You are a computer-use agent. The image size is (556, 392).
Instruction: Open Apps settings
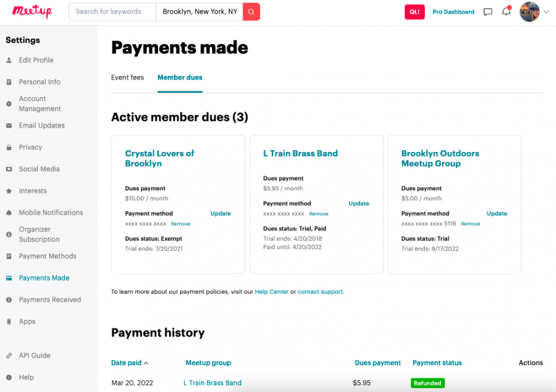[x=27, y=322]
